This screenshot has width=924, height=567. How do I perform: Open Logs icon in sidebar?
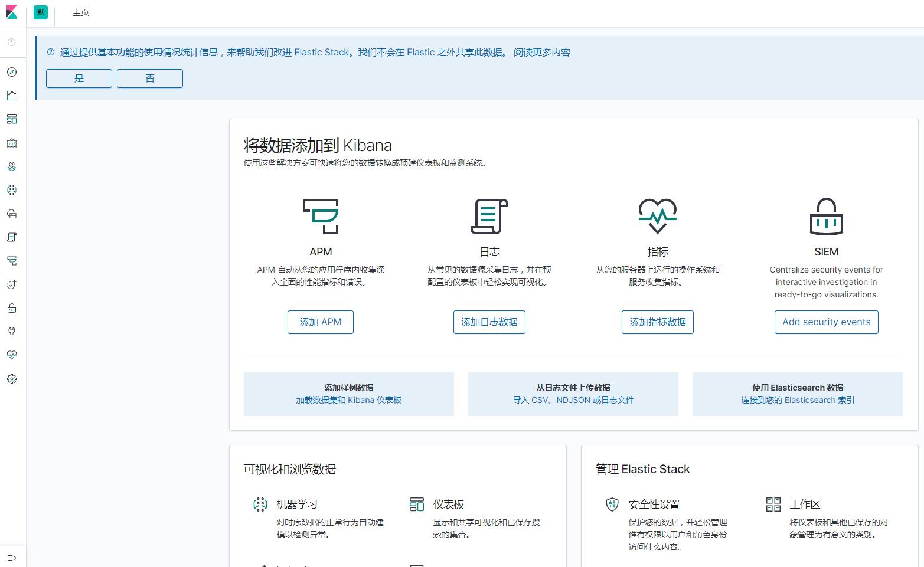point(12,237)
